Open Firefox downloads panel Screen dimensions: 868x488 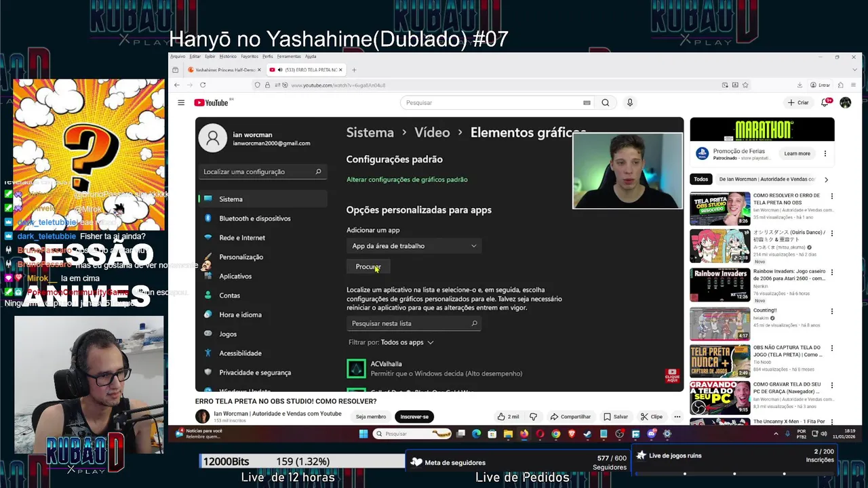800,85
